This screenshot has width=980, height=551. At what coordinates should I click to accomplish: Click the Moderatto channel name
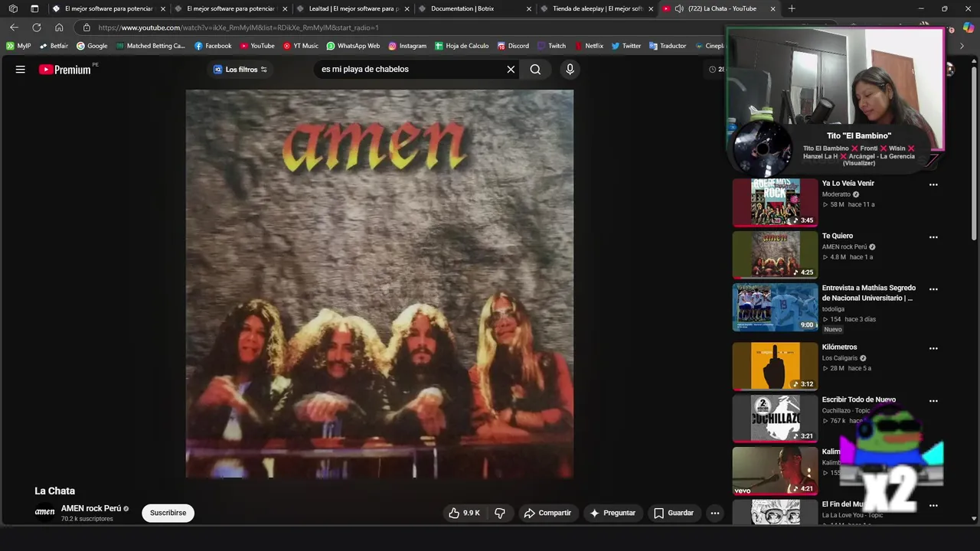[x=836, y=194]
